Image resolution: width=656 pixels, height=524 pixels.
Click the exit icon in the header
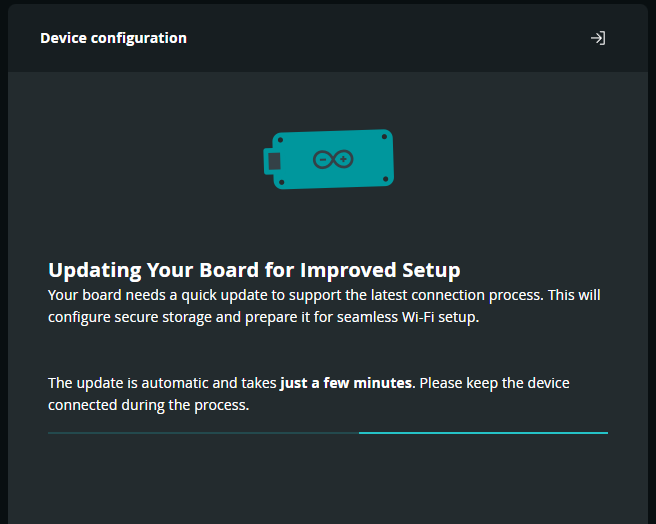(x=598, y=38)
